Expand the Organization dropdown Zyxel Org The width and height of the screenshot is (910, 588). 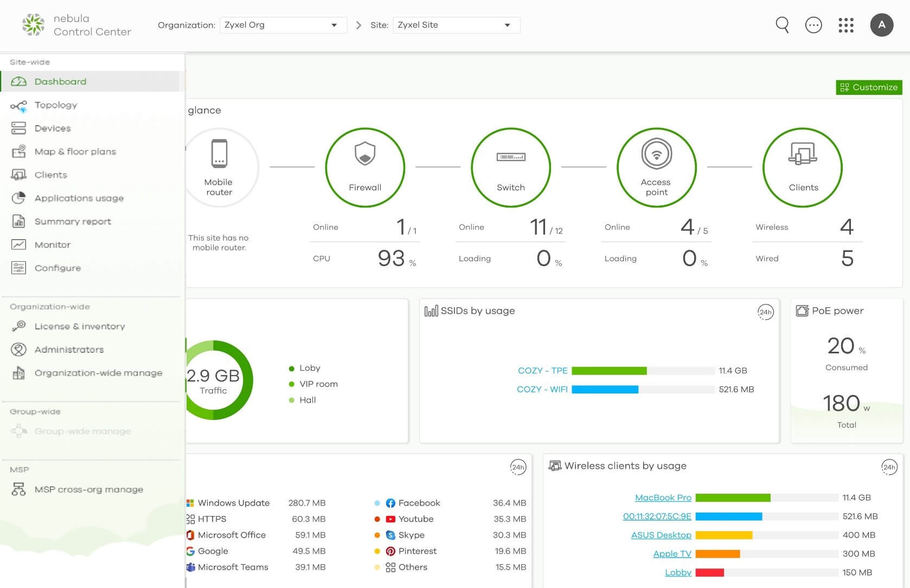click(283, 25)
